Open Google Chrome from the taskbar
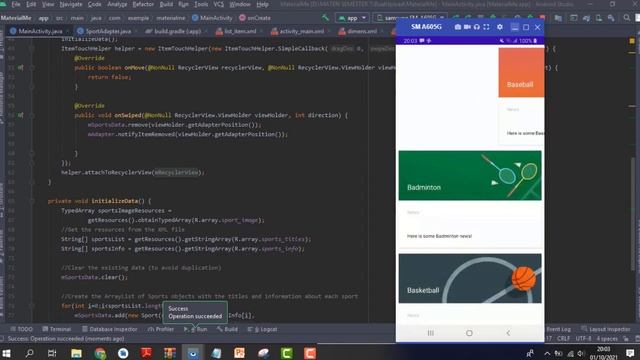This screenshot has width=640, height=360. pos(100,353)
